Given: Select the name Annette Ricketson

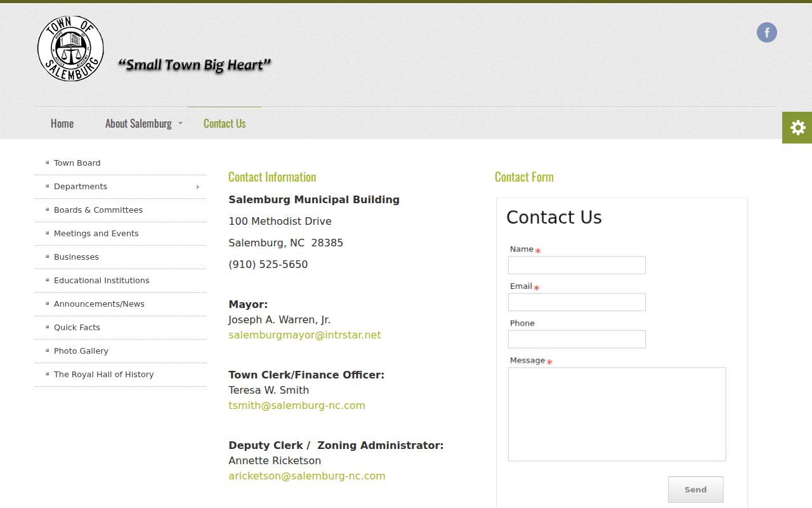Looking at the screenshot, I should click(x=275, y=461).
